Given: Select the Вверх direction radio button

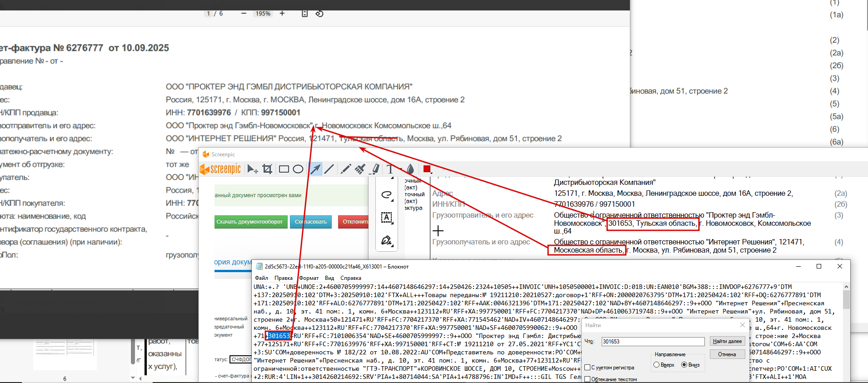Looking at the screenshot, I should click(656, 365).
